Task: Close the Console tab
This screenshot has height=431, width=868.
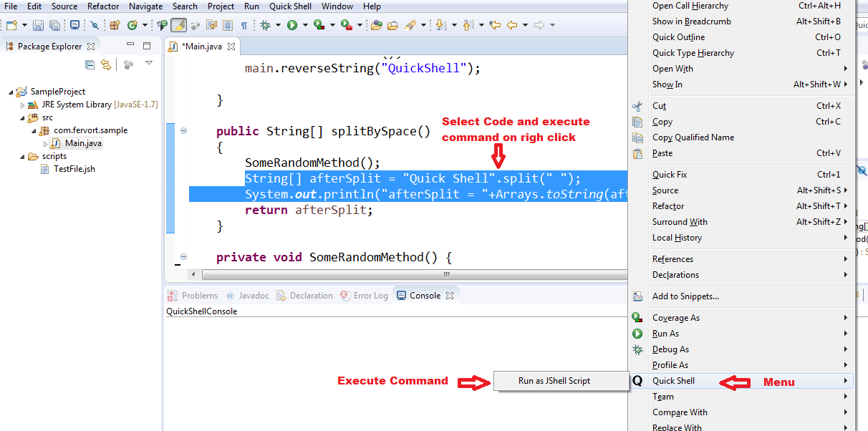Action: click(x=450, y=296)
